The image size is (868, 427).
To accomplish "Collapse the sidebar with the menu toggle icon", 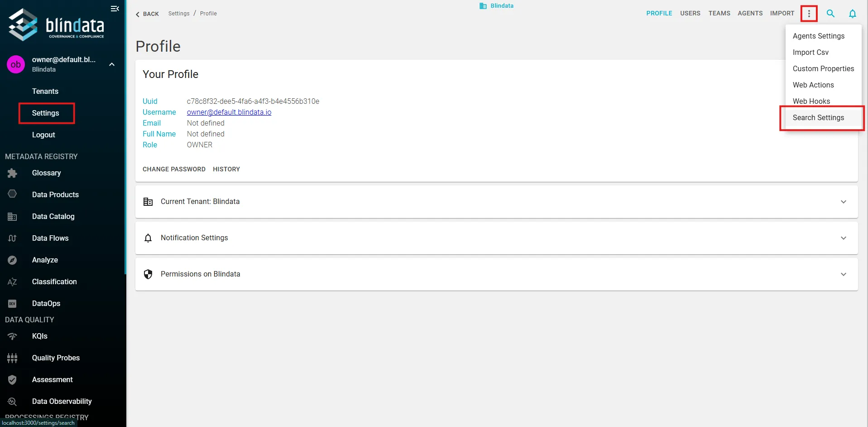I will pyautogui.click(x=115, y=9).
